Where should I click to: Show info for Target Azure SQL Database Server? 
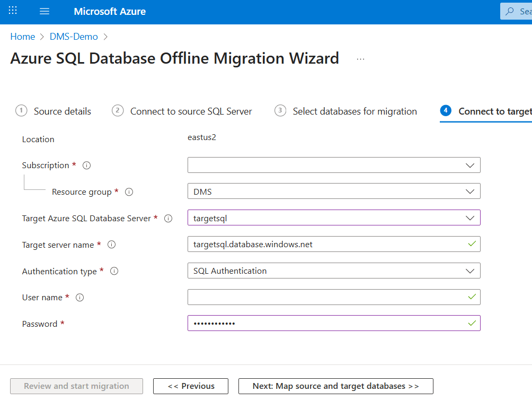[169, 219]
